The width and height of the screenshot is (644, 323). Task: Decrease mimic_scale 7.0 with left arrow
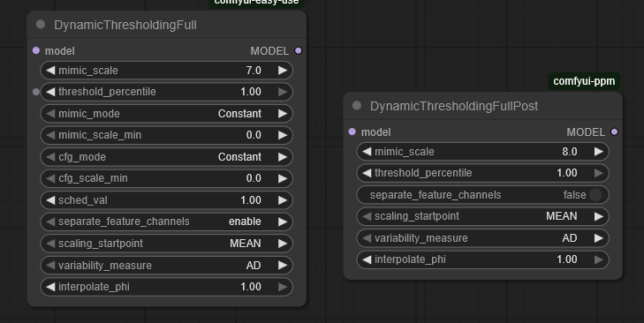50,71
